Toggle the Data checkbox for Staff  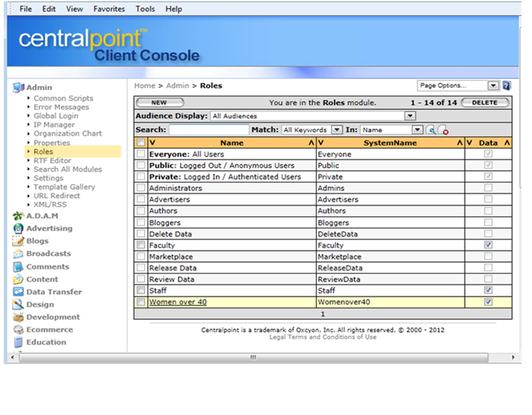488,290
